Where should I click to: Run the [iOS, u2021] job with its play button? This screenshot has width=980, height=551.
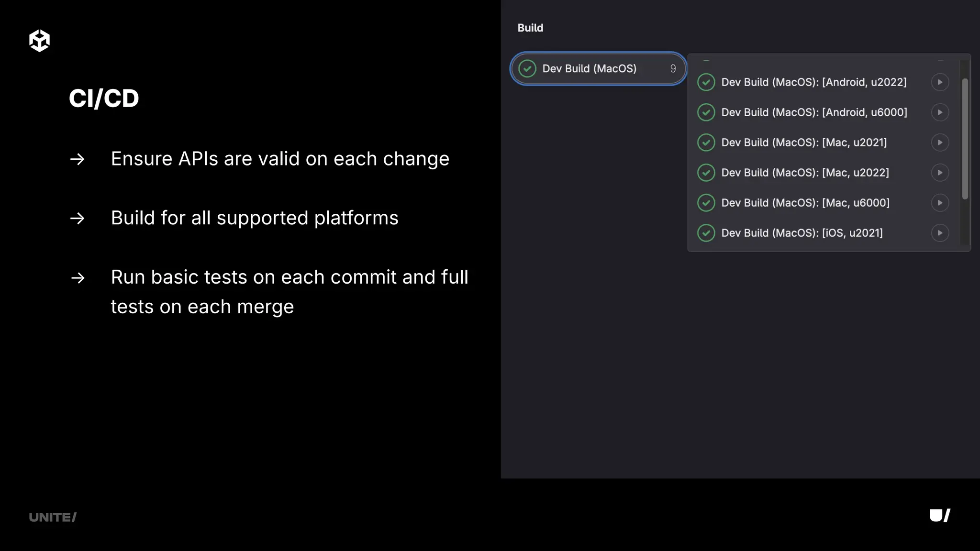pos(940,233)
